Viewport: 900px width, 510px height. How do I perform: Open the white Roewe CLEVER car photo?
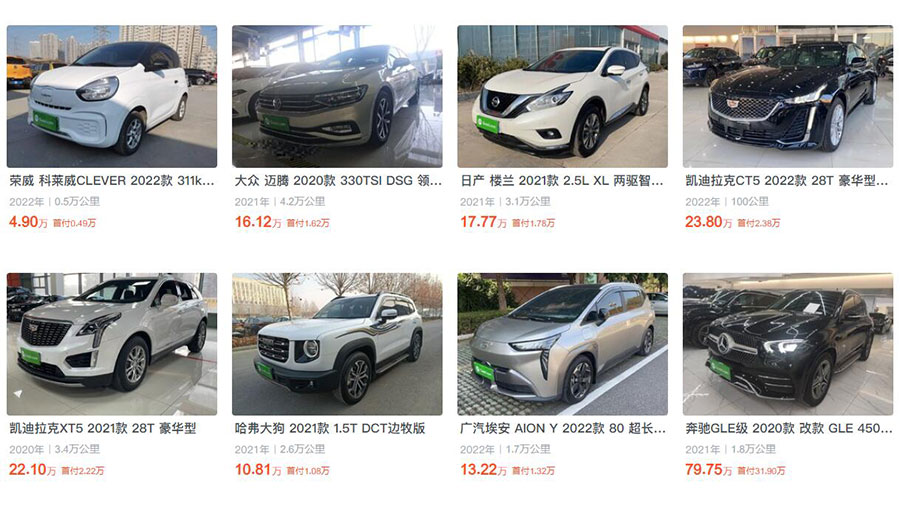click(x=112, y=96)
